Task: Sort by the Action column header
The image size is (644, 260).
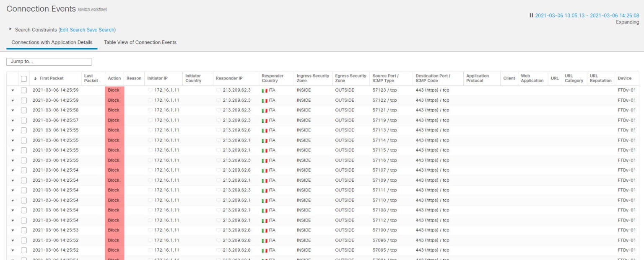Action: point(114,78)
